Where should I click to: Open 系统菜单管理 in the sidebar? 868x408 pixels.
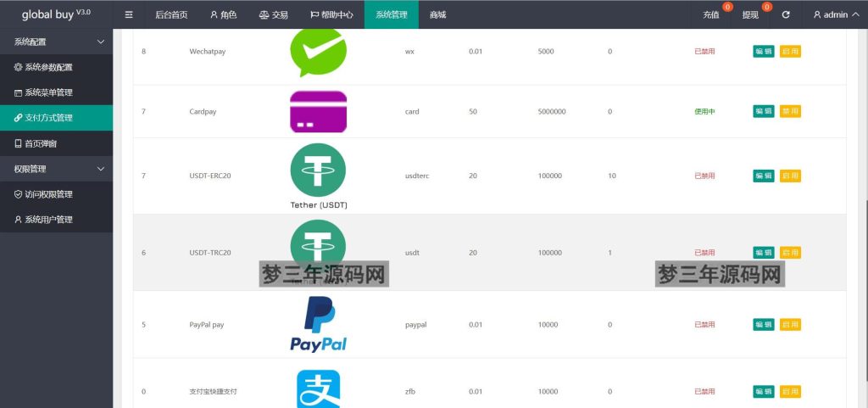57,92
